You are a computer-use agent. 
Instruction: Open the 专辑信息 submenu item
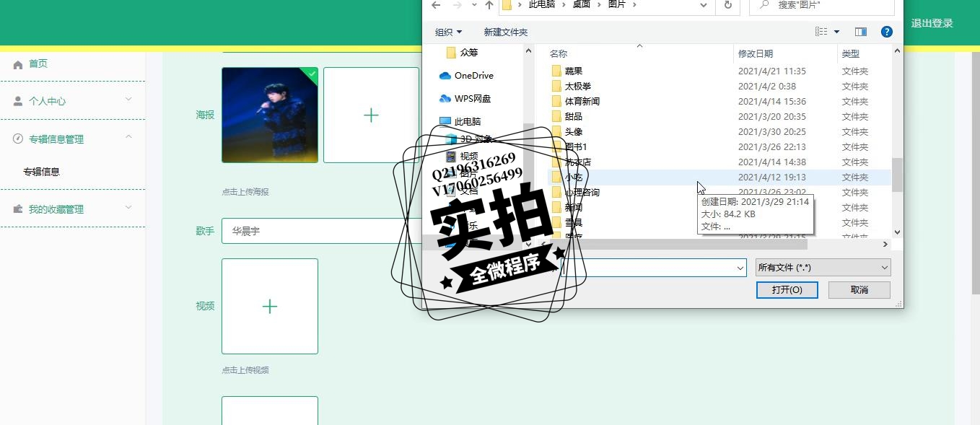tap(41, 172)
